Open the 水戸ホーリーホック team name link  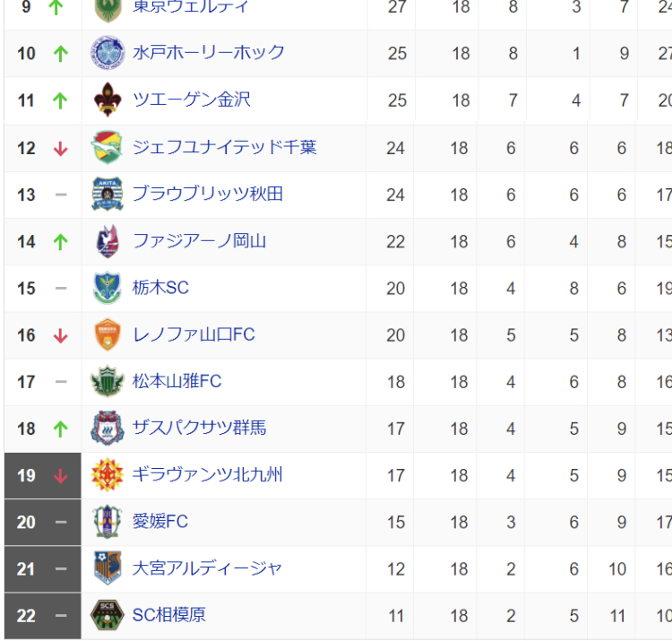pyautogui.click(x=208, y=53)
